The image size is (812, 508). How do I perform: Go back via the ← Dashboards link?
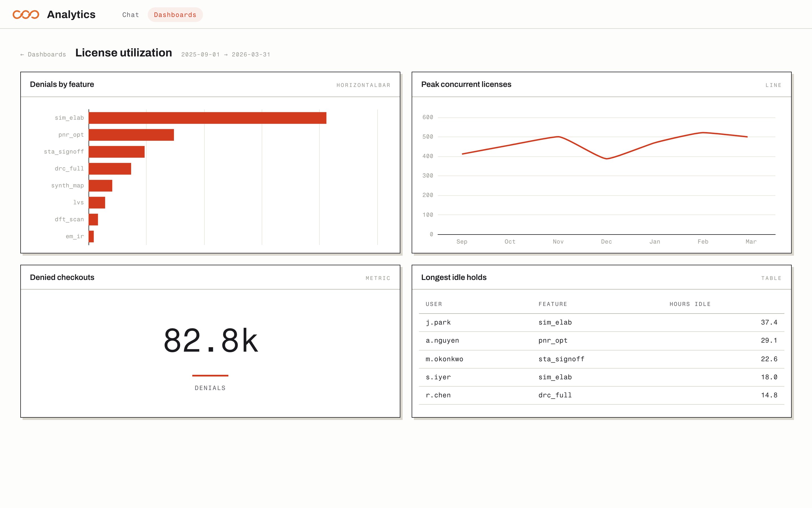click(43, 54)
